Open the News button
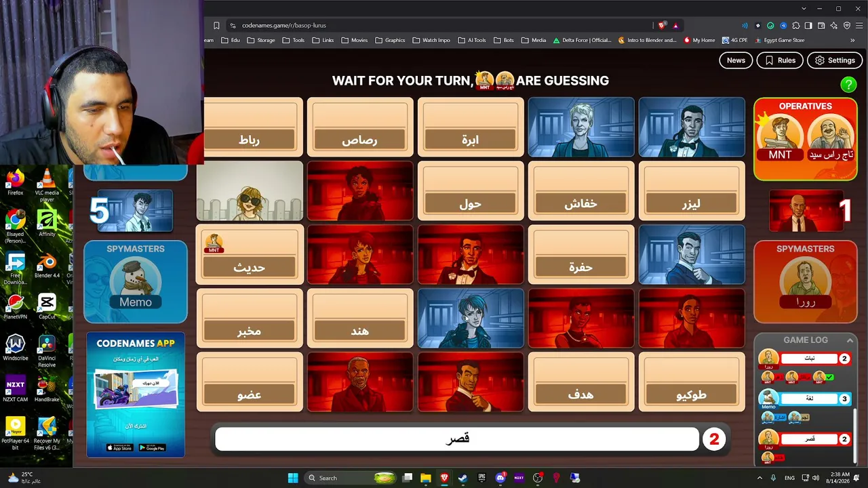Screen dimensions: 868x488 click(x=736, y=60)
